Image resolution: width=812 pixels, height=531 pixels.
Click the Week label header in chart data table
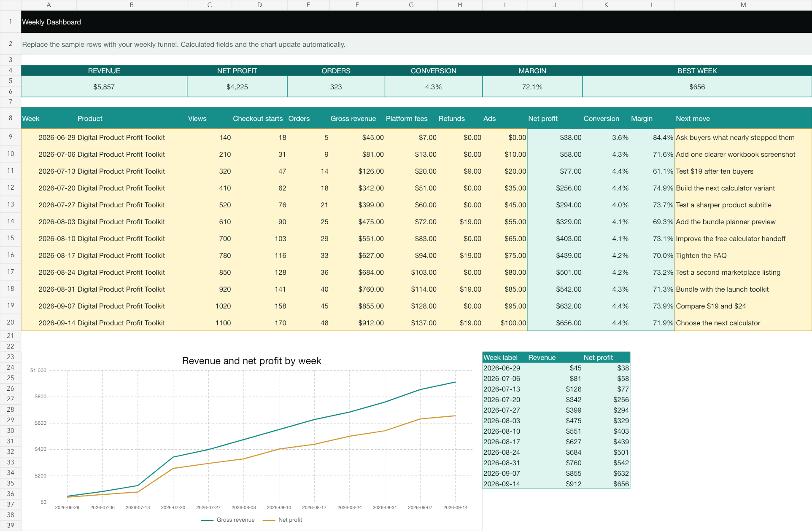tap(504, 357)
